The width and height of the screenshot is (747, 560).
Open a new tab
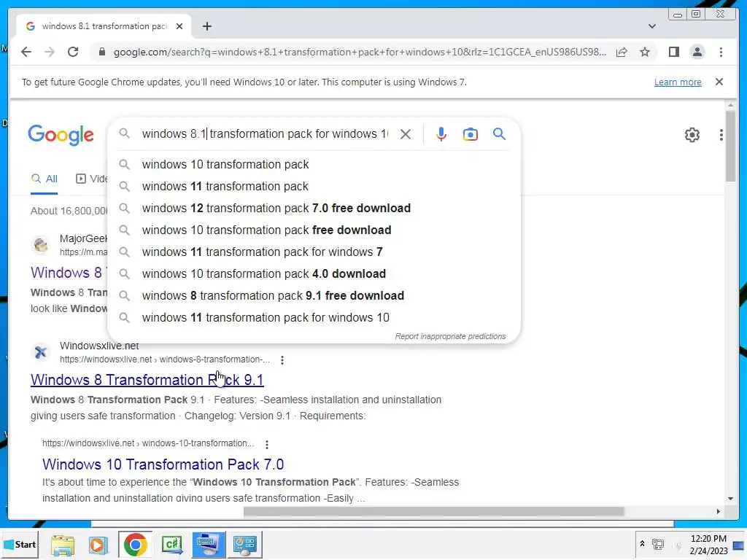[206, 26]
